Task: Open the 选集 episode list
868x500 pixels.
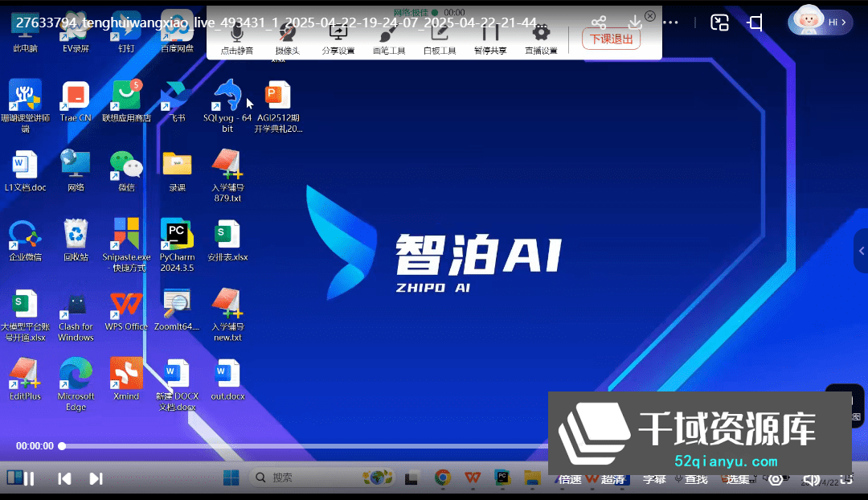Action: [x=738, y=479]
